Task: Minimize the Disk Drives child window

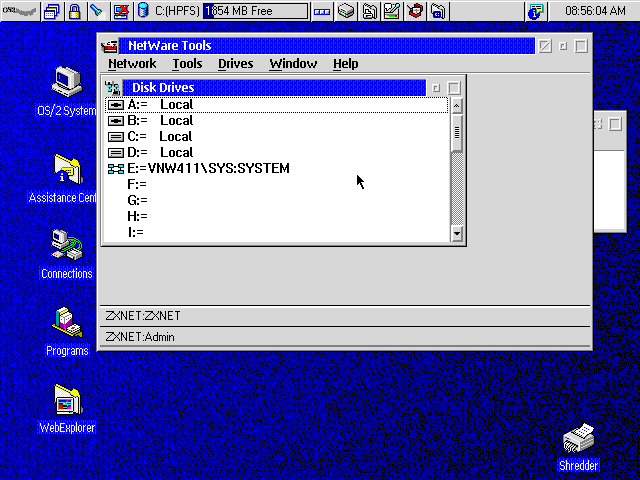Action: coord(436,88)
